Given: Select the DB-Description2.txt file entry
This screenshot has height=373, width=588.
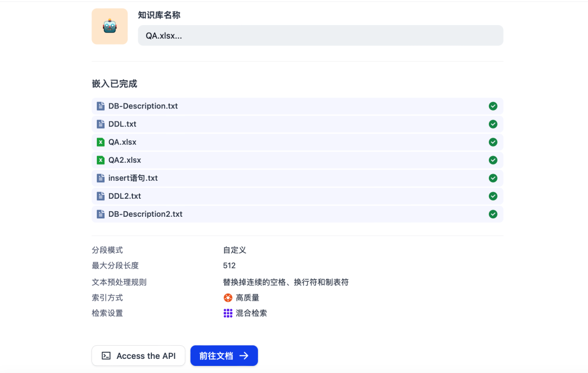Looking at the screenshot, I should 297,213.
